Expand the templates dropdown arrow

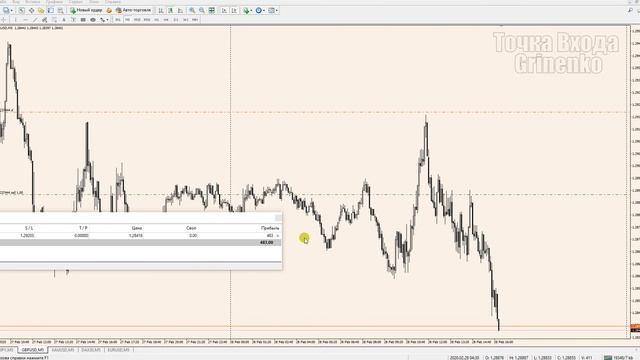click(277, 10)
